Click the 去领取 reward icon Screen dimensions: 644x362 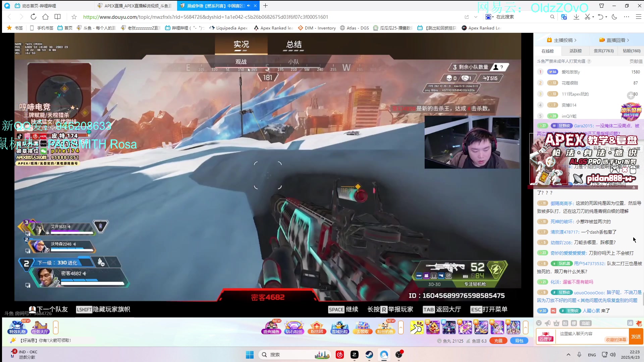363,327
